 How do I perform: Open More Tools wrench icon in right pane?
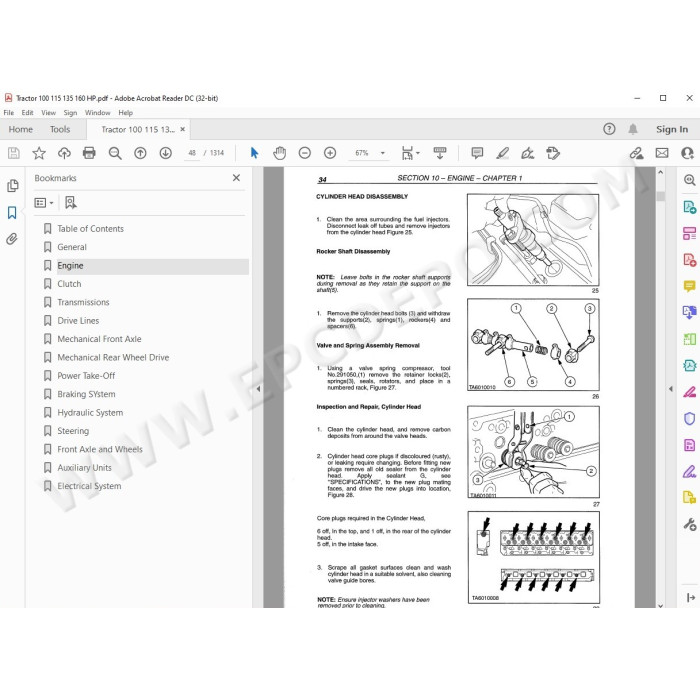tap(690, 524)
